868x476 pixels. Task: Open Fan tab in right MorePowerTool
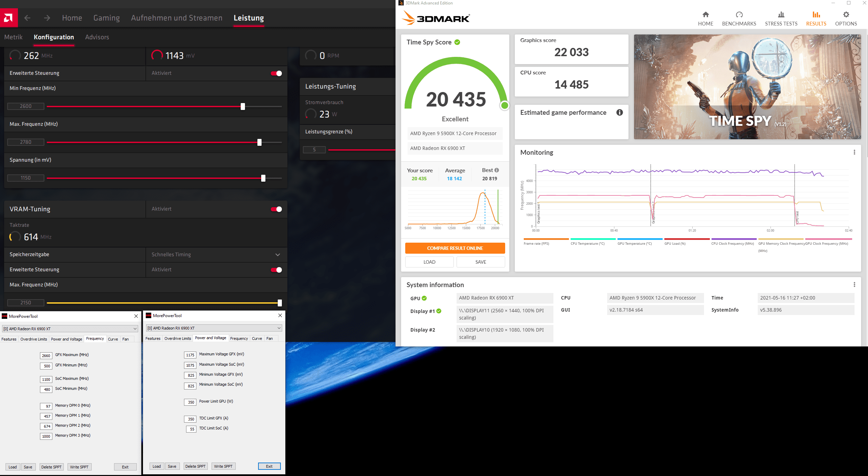pyautogui.click(x=269, y=338)
